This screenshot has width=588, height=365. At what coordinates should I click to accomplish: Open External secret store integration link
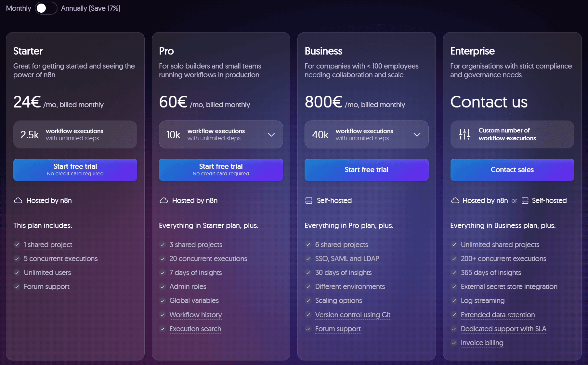(509, 287)
